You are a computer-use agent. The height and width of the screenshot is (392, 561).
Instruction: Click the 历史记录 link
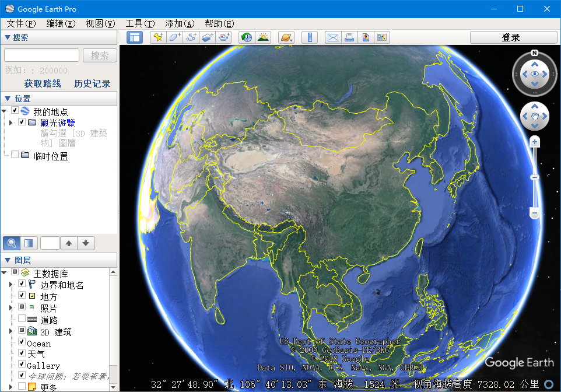[x=92, y=84]
